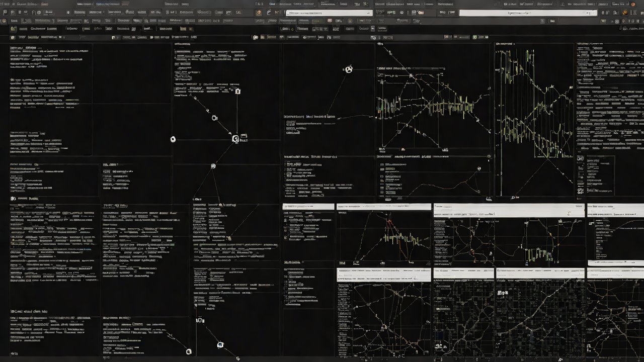Click the white header bar of the bottom-right map panel
Viewport: 644px width, 362px height.
(615, 273)
